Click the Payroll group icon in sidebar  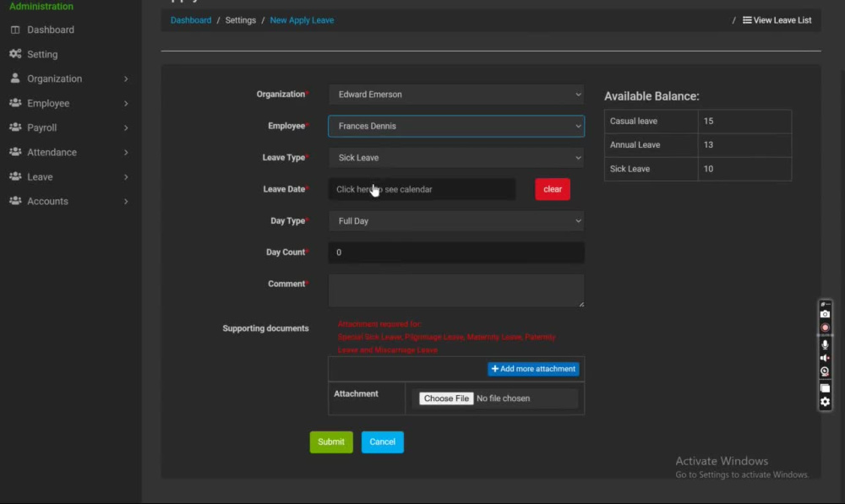click(15, 127)
